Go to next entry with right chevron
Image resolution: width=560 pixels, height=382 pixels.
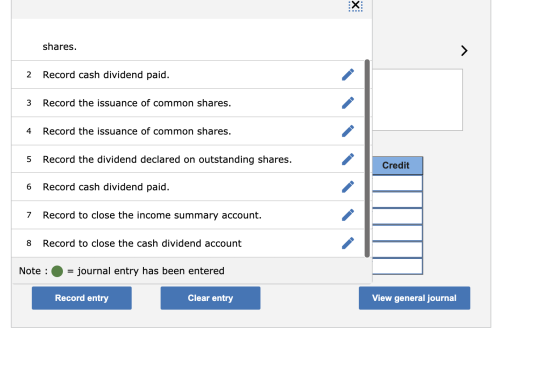464,51
